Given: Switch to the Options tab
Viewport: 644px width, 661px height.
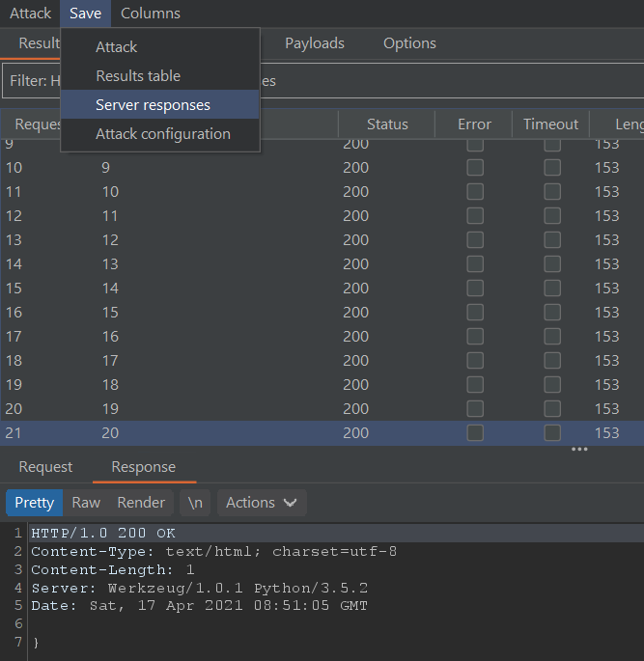Looking at the screenshot, I should [409, 43].
